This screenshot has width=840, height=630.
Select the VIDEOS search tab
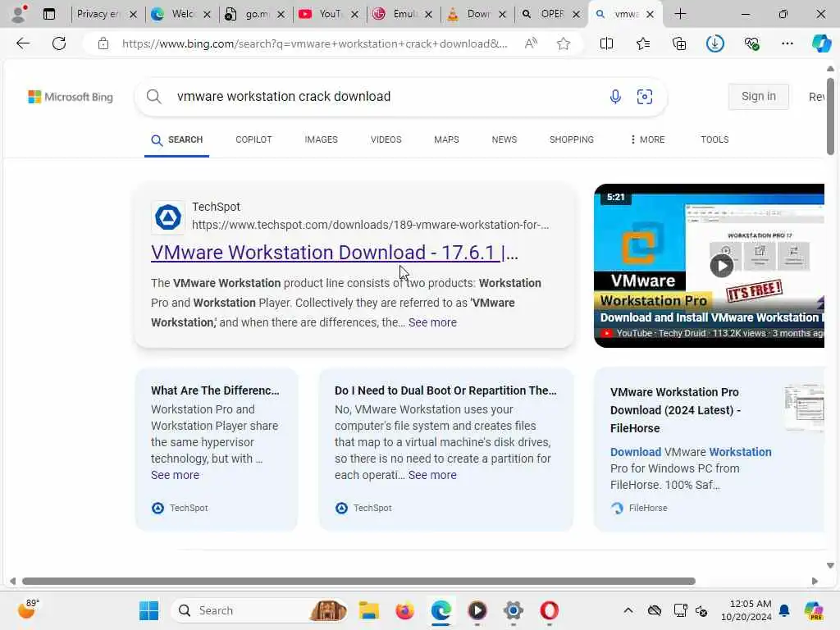(386, 139)
